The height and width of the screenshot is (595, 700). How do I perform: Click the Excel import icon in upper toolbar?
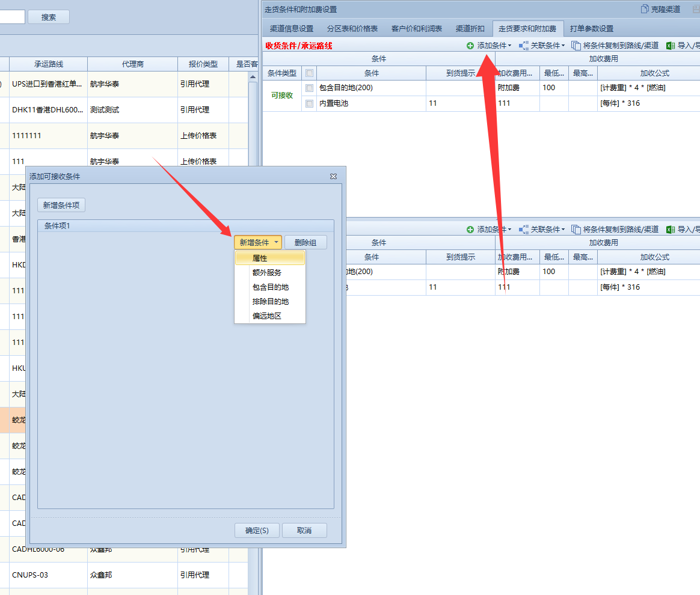(671, 46)
